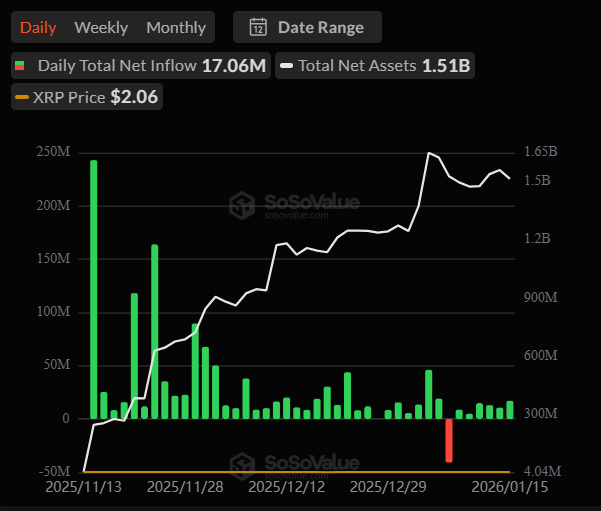Image resolution: width=601 pixels, height=511 pixels.
Task: Toggle the Total Net Assets legend
Action: (375, 66)
